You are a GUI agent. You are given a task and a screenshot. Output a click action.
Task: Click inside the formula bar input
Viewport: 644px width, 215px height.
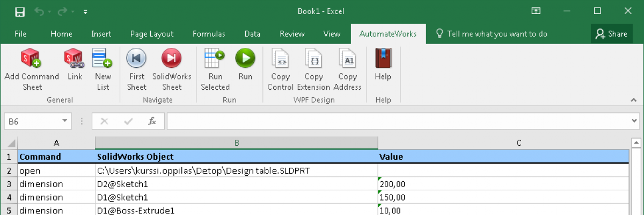(x=399, y=121)
